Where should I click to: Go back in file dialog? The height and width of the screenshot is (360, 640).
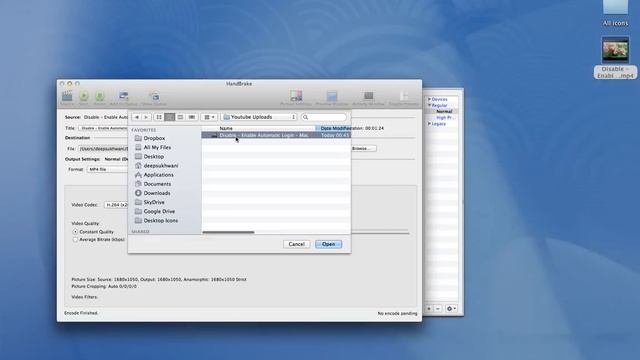137,117
